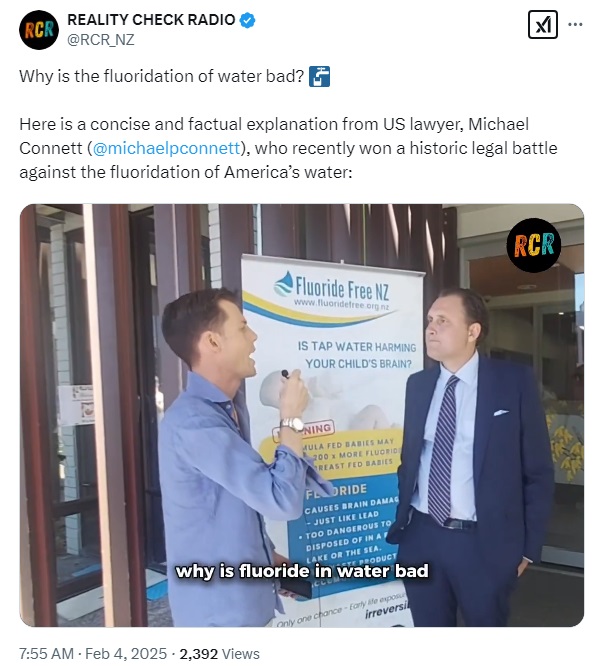Click the Fluoride Free NZ water-drop logo

(284, 285)
